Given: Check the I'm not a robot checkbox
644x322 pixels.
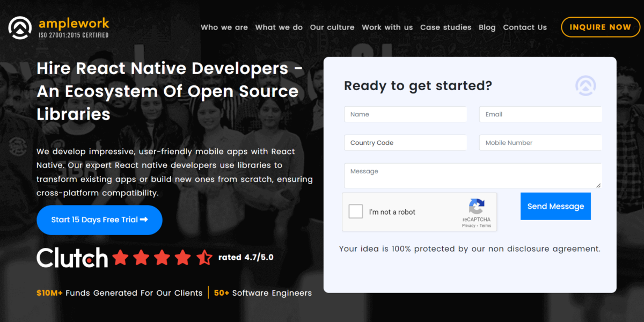Looking at the screenshot, I should 355,211.
